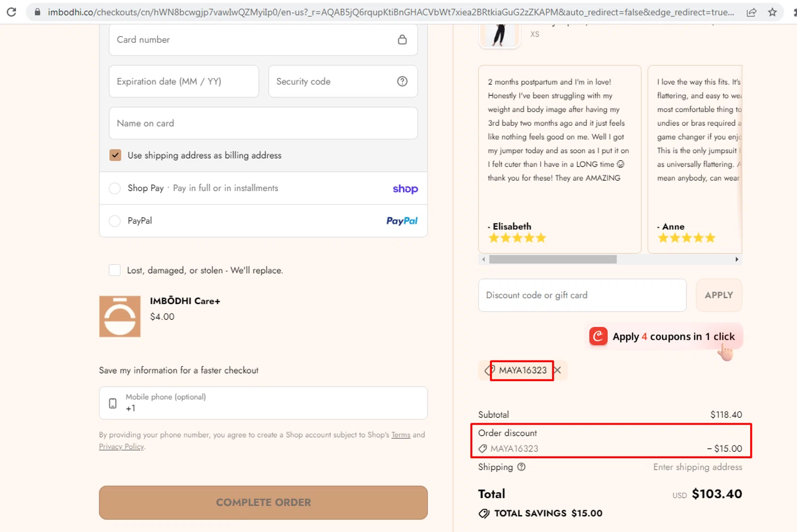Click the Total $103.40 amount

pyautogui.click(x=717, y=494)
